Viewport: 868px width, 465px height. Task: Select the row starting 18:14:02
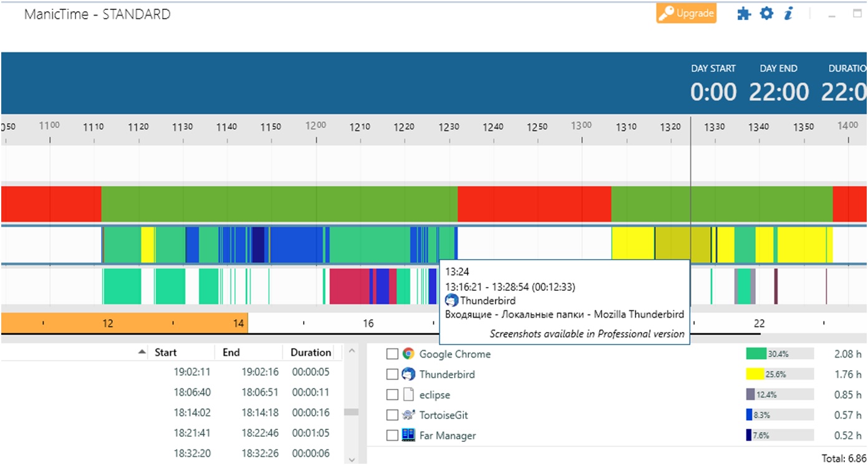[x=171, y=413]
